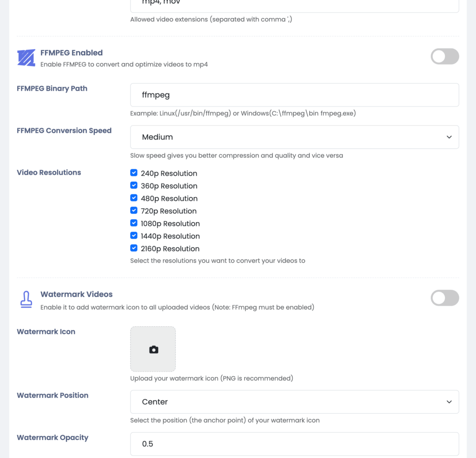Uncheck the 1080p Resolution checkbox
This screenshot has width=476, height=458.
(134, 223)
